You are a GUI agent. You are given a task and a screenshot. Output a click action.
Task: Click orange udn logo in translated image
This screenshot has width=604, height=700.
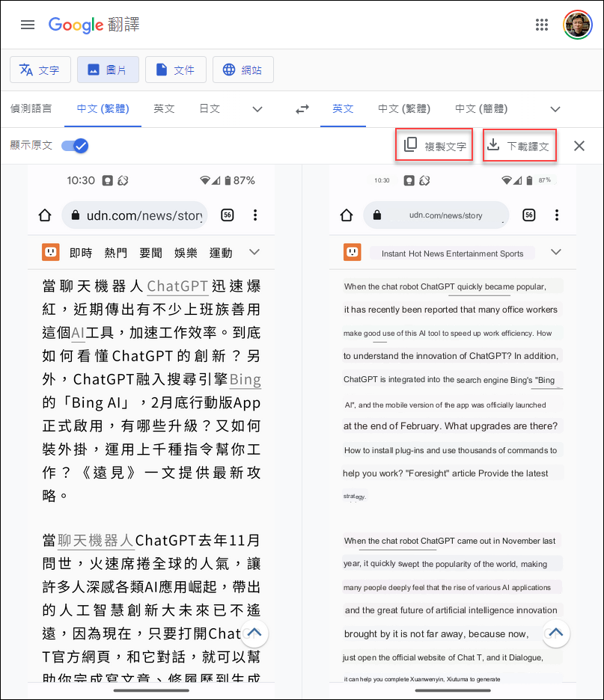352,252
